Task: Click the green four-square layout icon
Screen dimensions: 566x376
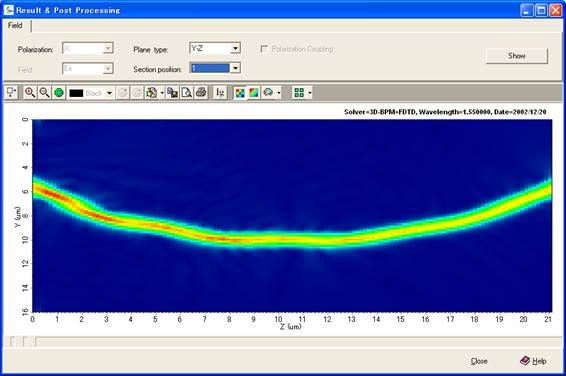Action: click(299, 93)
